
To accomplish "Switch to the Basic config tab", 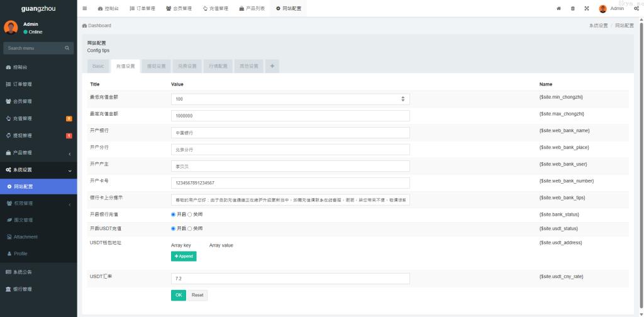I will 98,66.
